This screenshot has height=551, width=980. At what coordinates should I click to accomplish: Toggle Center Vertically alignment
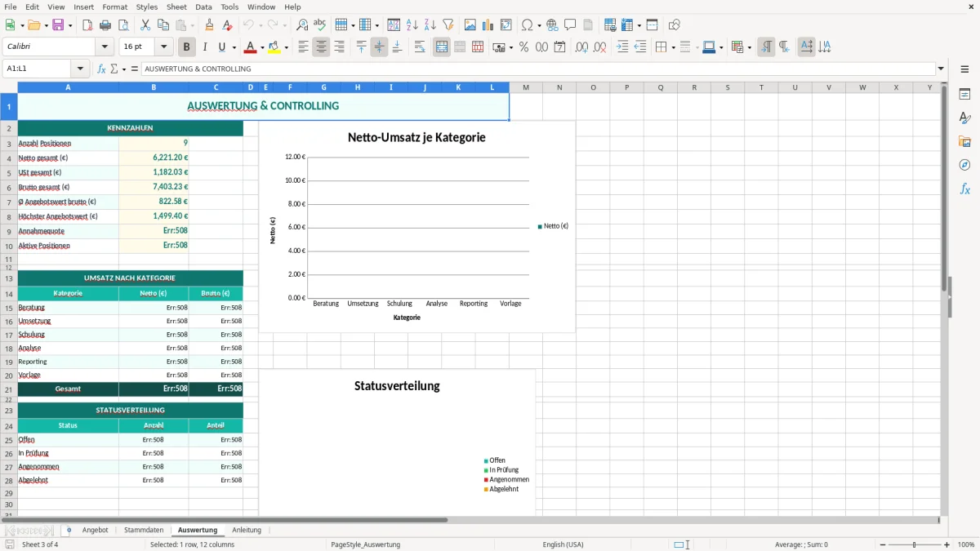click(x=379, y=47)
